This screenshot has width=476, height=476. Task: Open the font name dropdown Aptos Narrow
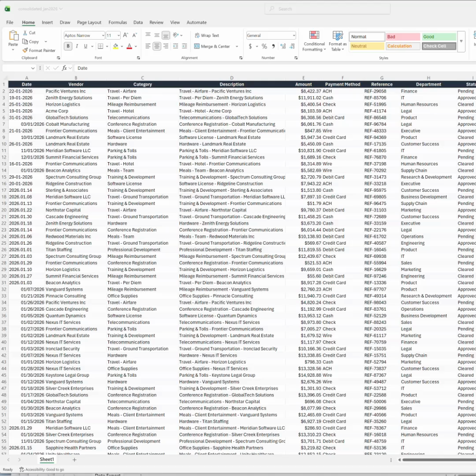coord(84,36)
